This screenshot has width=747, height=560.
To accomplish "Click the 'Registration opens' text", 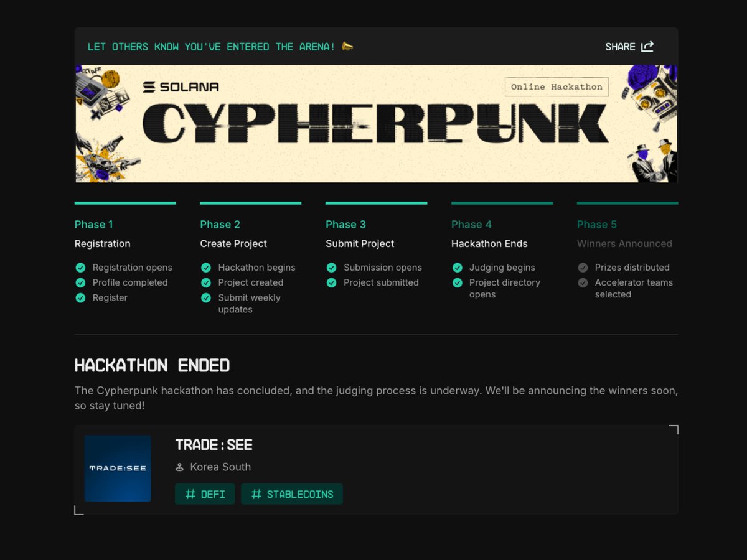I will point(133,268).
